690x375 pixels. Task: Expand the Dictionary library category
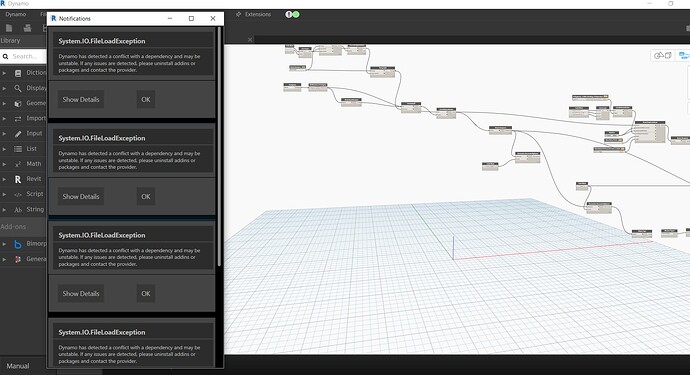click(x=4, y=73)
